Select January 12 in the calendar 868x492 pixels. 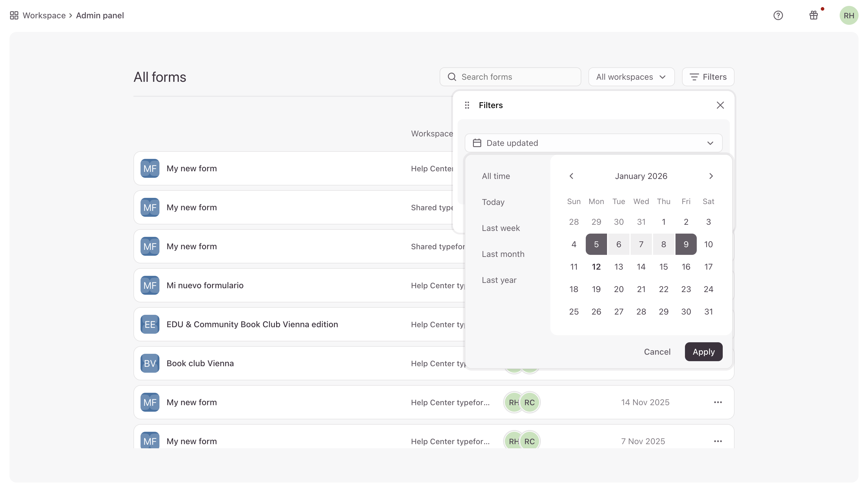point(596,267)
